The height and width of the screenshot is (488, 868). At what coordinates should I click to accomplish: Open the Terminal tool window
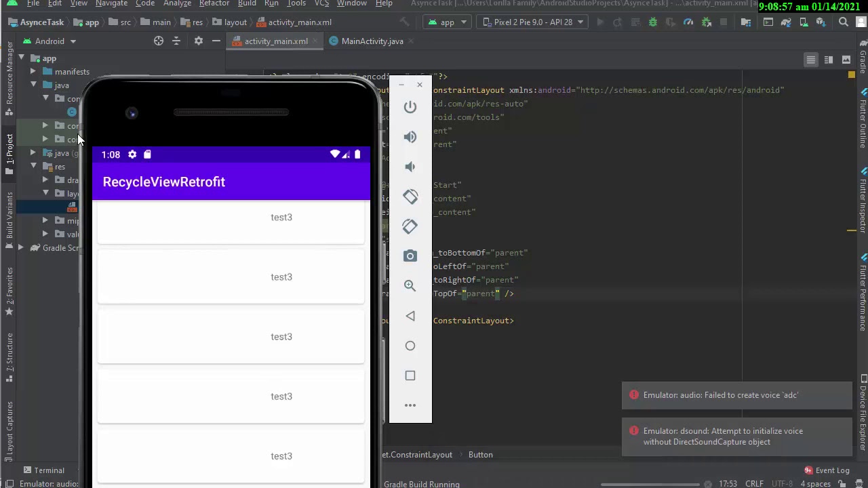[43, 470]
